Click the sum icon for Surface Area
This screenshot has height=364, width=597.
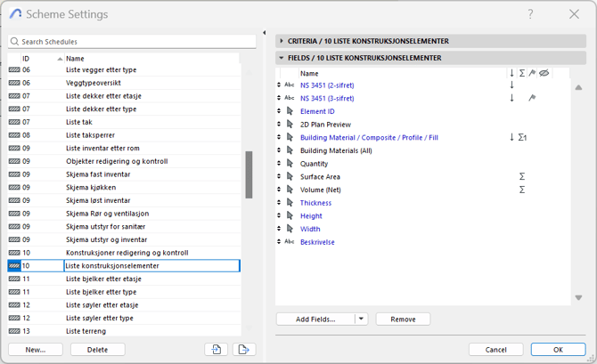tap(522, 177)
